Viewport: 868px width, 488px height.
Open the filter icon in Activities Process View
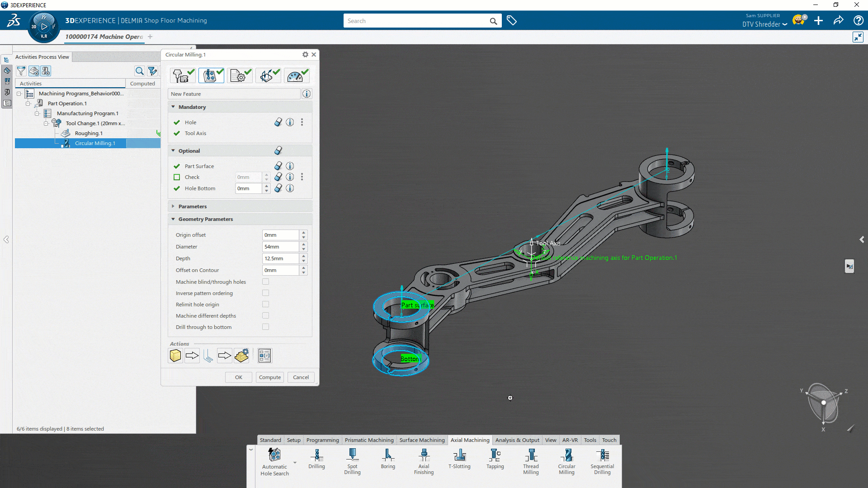tap(21, 71)
